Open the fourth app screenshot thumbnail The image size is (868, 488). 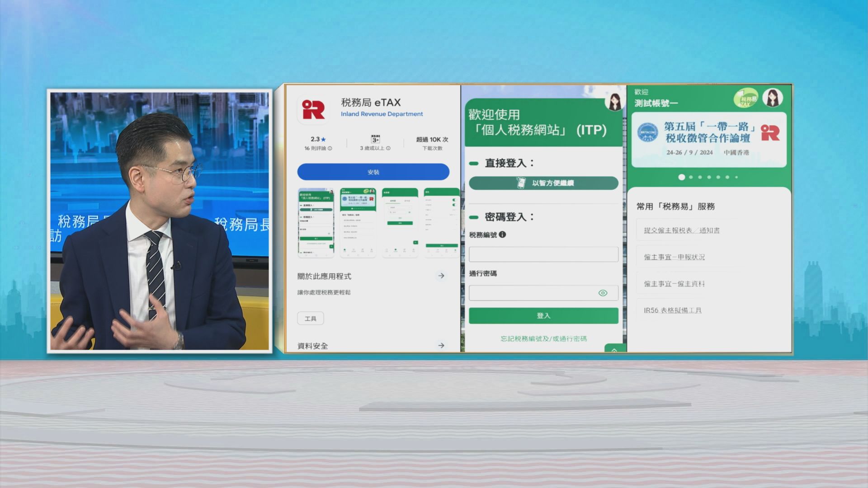pyautogui.click(x=442, y=223)
